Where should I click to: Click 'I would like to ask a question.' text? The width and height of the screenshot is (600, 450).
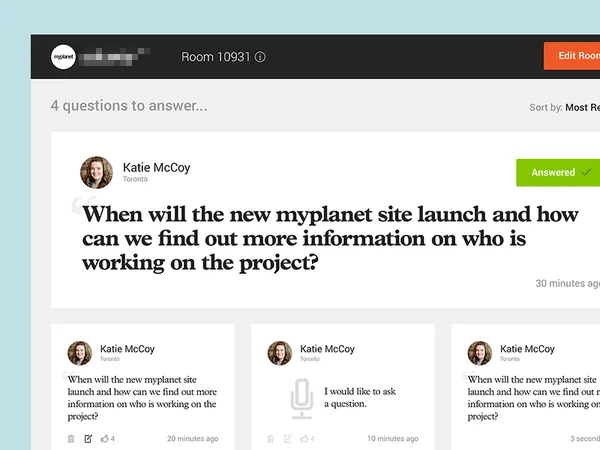[360, 397]
